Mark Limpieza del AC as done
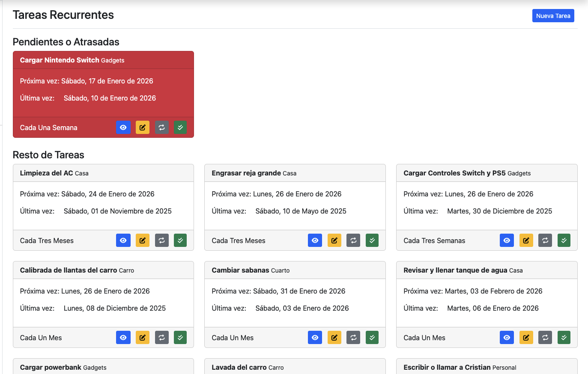Image resolution: width=588 pixels, height=374 pixels. click(x=180, y=240)
